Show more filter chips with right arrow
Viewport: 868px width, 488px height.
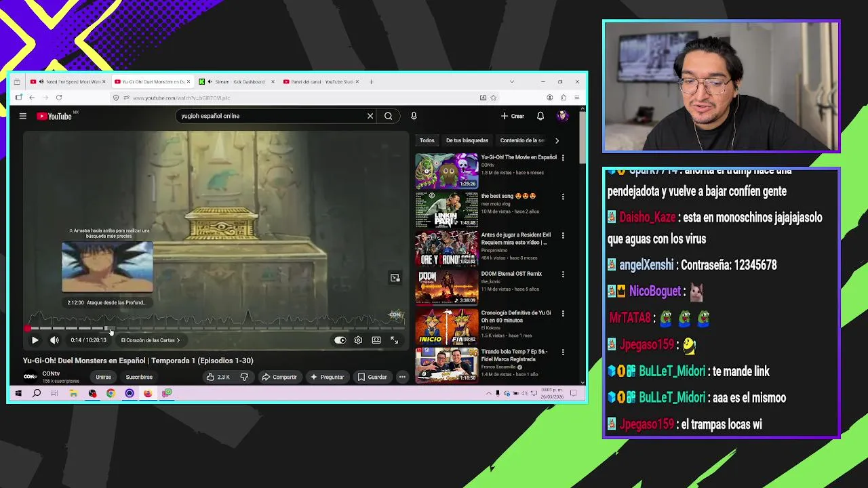557,140
